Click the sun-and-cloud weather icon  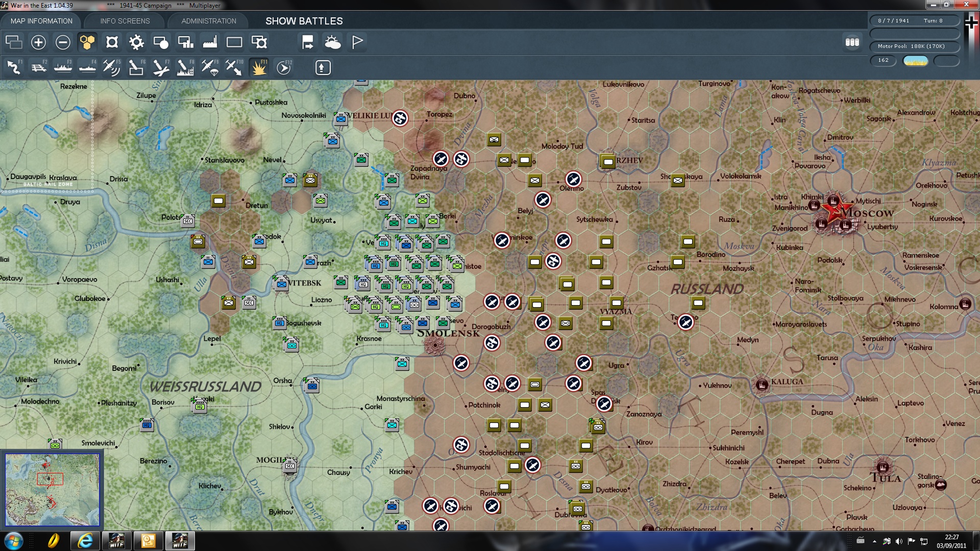[332, 42]
